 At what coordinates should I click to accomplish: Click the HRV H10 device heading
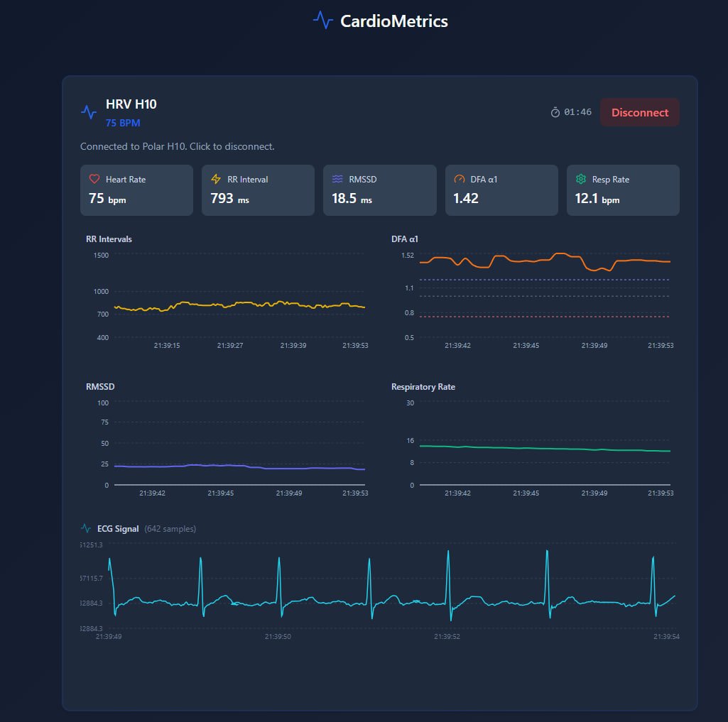click(x=131, y=104)
